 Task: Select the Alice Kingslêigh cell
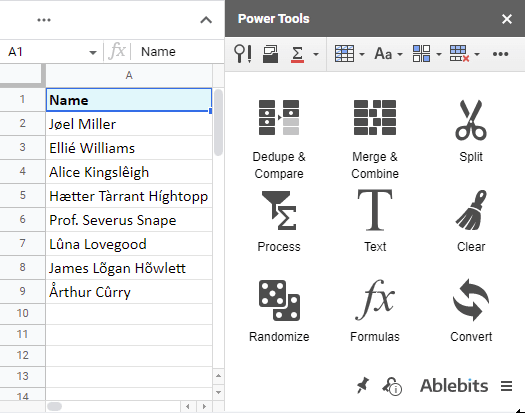(129, 172)
